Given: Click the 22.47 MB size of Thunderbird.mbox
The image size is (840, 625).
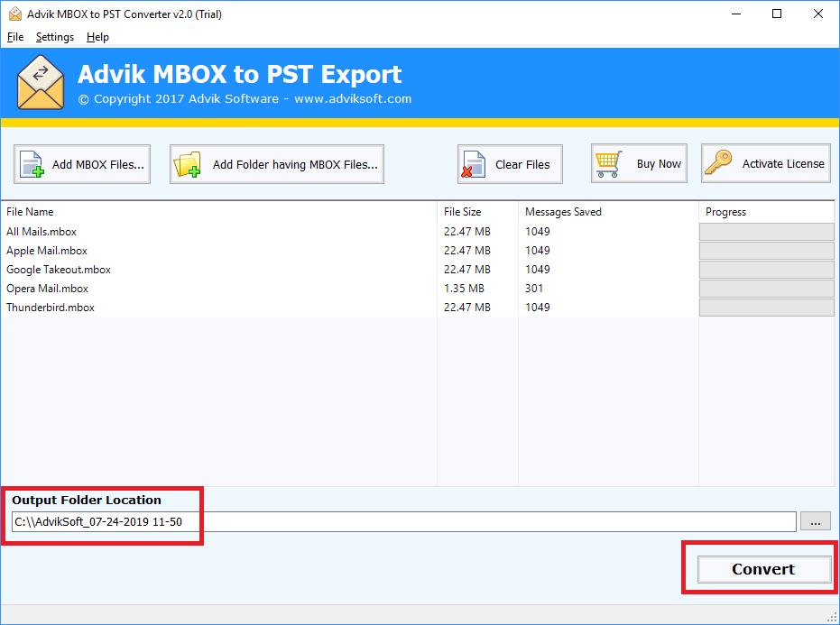Looking at the screenshot, I should coord(467,308).
